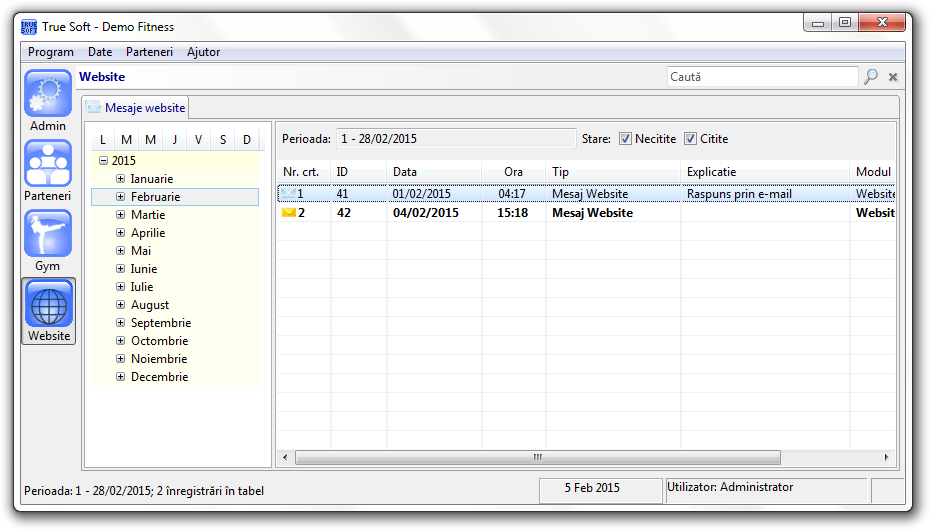This screenshot has width=932, height=532.
Task: Click the read envelope icon in row 1
Action: point(288,194)
